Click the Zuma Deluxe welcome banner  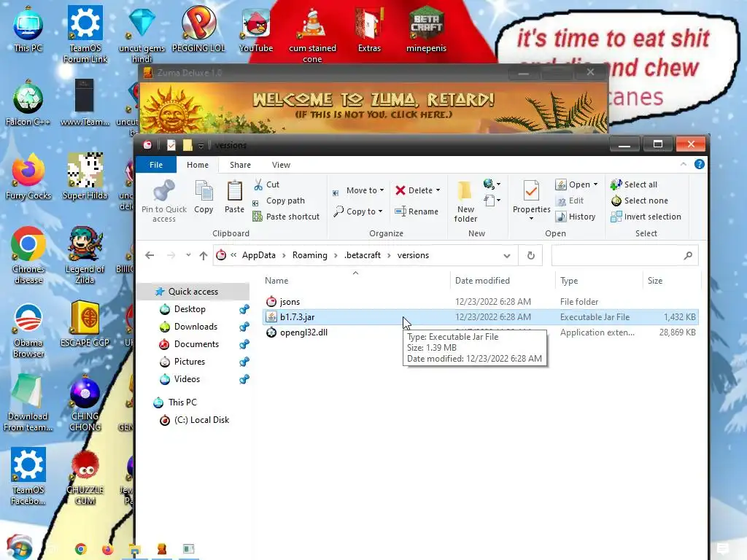click(x=373, y=107)
